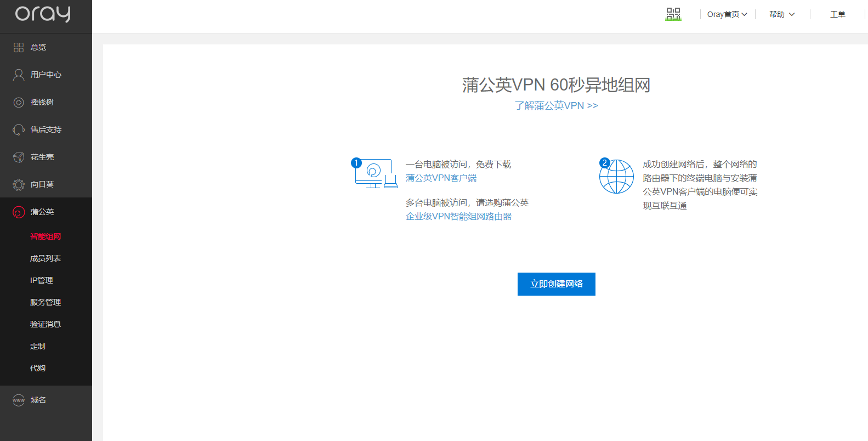The width and height of the screenshot is (868, 441).
Task: Open 服务管理 in the sidebar
Action: click(x=46, y=302)
